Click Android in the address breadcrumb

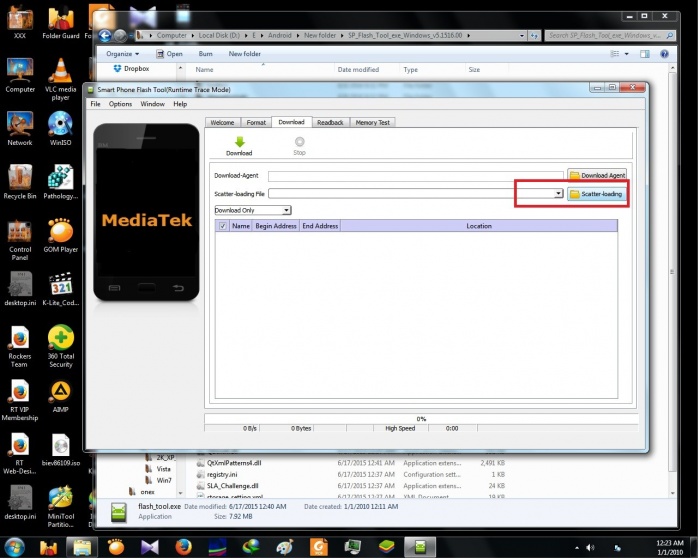[x=279, y=35]
